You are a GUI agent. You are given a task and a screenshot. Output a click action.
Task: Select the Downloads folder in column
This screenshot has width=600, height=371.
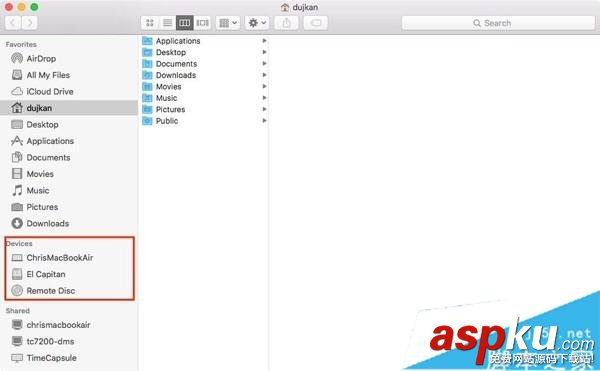204,75
